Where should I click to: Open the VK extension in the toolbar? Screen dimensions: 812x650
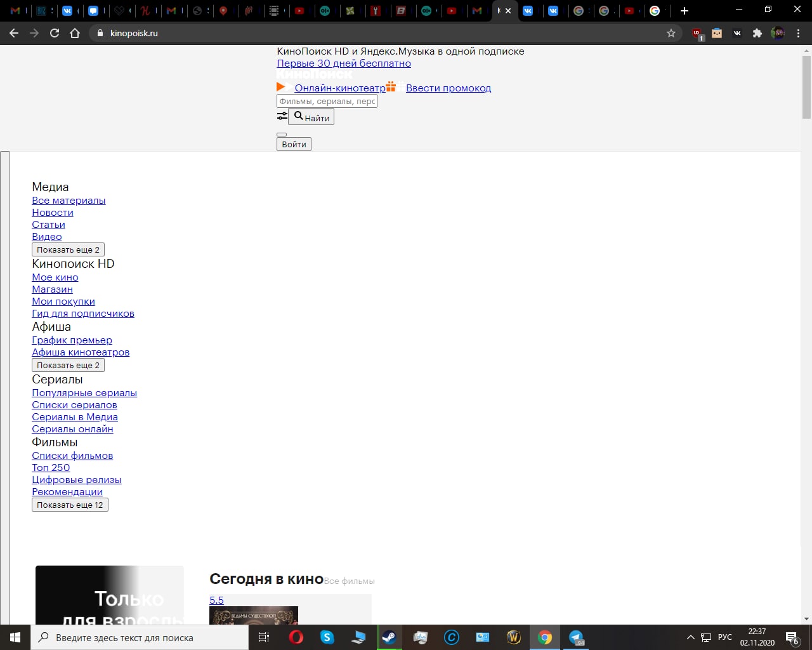click(x=737, y=33)
